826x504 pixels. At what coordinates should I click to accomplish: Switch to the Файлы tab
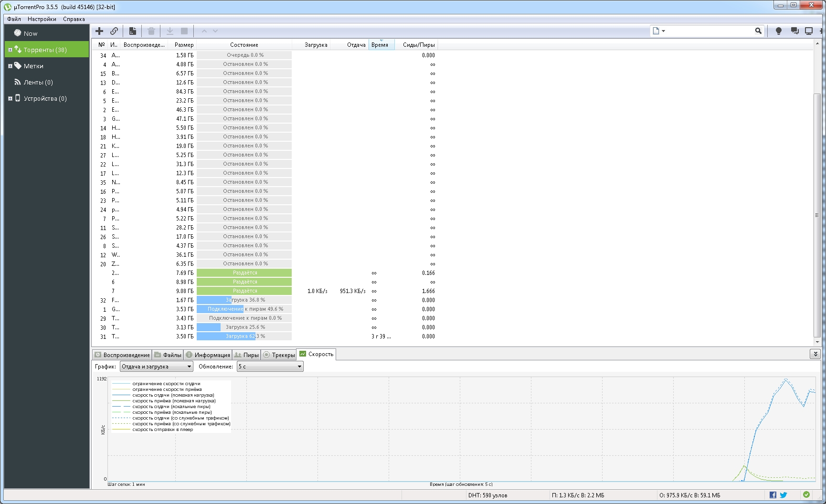click(x=168, y=355)
